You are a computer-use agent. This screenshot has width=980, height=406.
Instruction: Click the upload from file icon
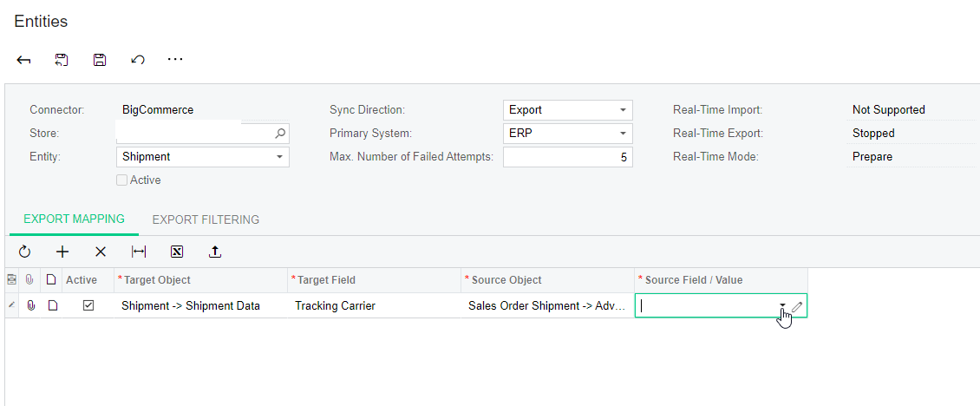pos(214,252)
